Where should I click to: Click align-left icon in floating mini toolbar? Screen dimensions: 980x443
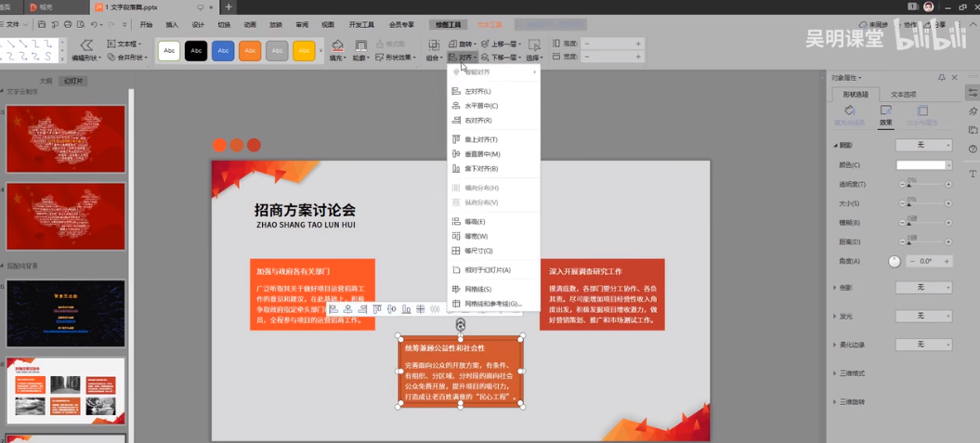[x=333, y=308]
